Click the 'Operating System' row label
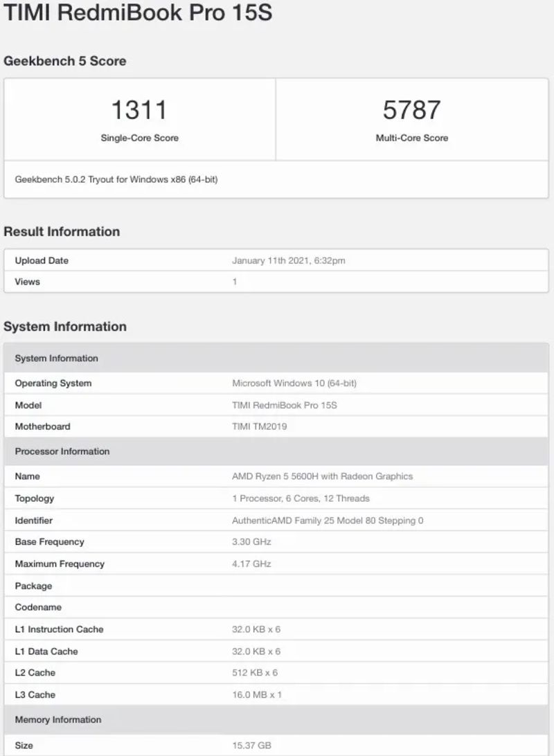Image resolution: width=554 pixels, height=756 pixels. pyautogui.click(x=53, y=384)
